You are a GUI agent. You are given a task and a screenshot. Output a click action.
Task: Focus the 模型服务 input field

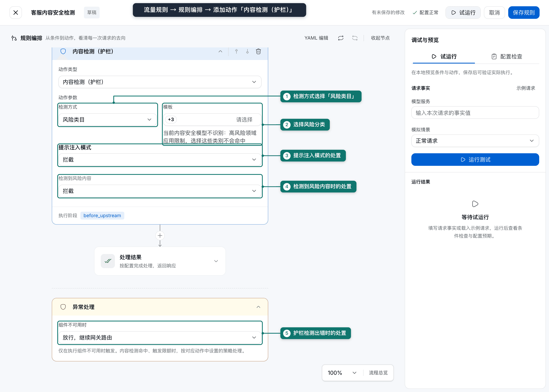pos(475,113)
